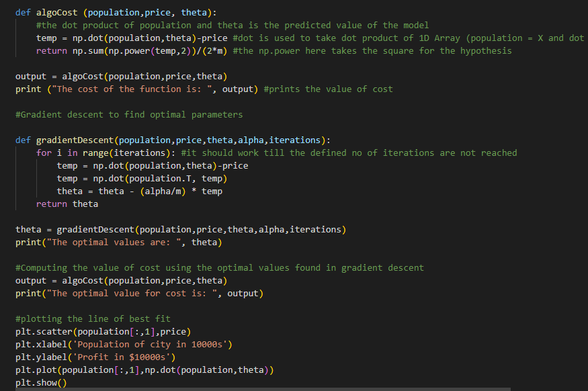Click '(alpha/m)' in the theta update line
The width and height of the screenshot is (588, 391).
click(163, 191)
